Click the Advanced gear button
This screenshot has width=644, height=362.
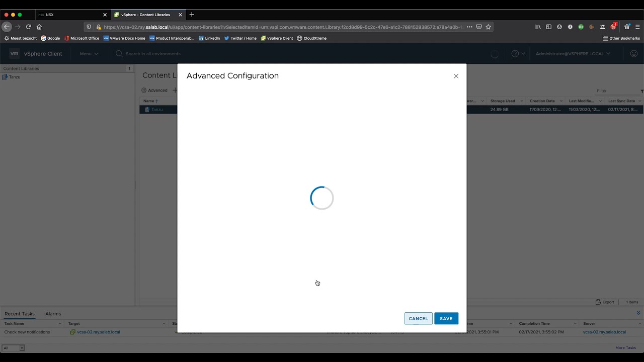tap(154, 90)
